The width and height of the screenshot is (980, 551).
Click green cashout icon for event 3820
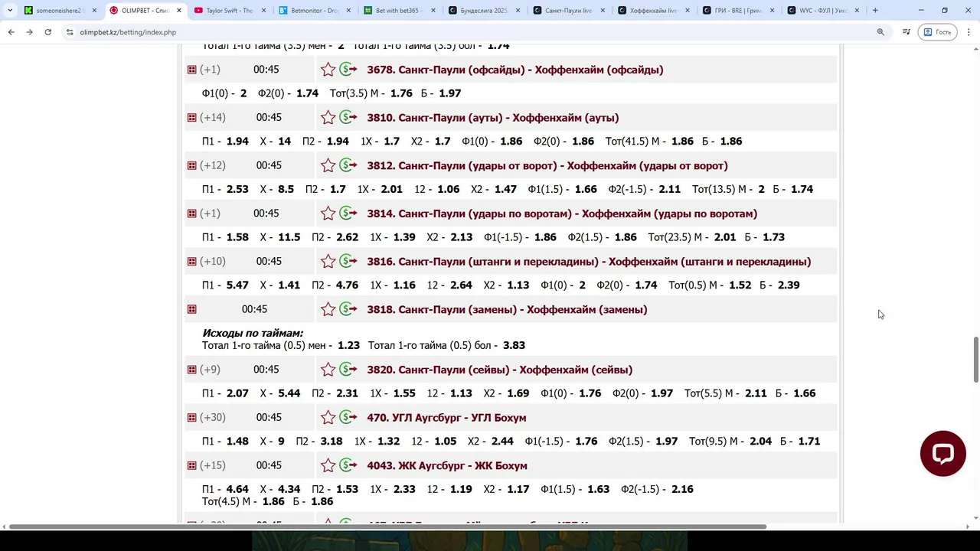348,370
